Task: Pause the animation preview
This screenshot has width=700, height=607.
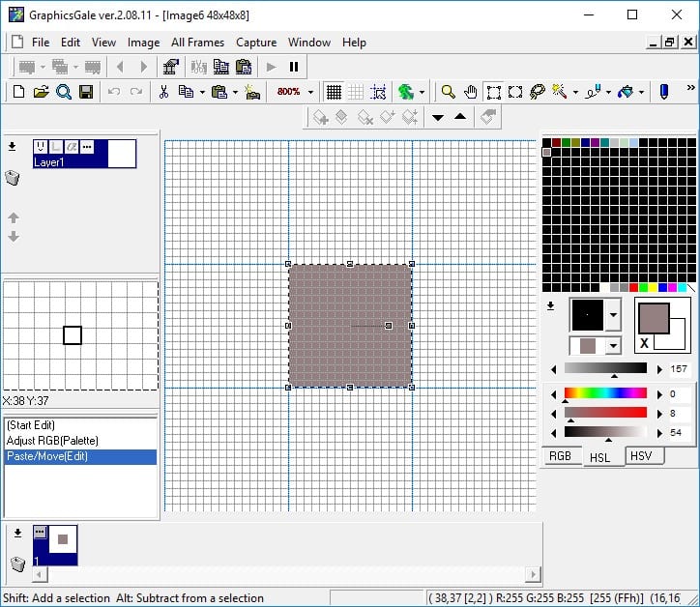Action: 293,67
